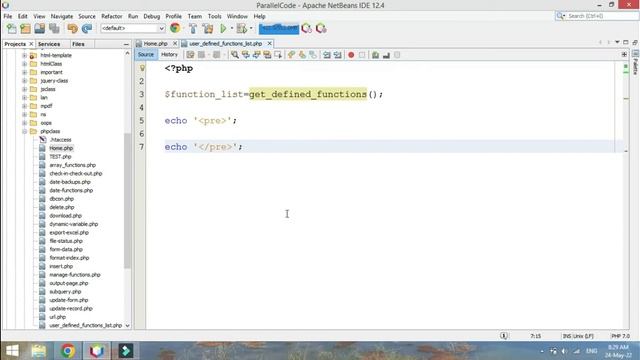Click the Save All toolbar icon
Screen dimensions: 640x360
[54, 28]
